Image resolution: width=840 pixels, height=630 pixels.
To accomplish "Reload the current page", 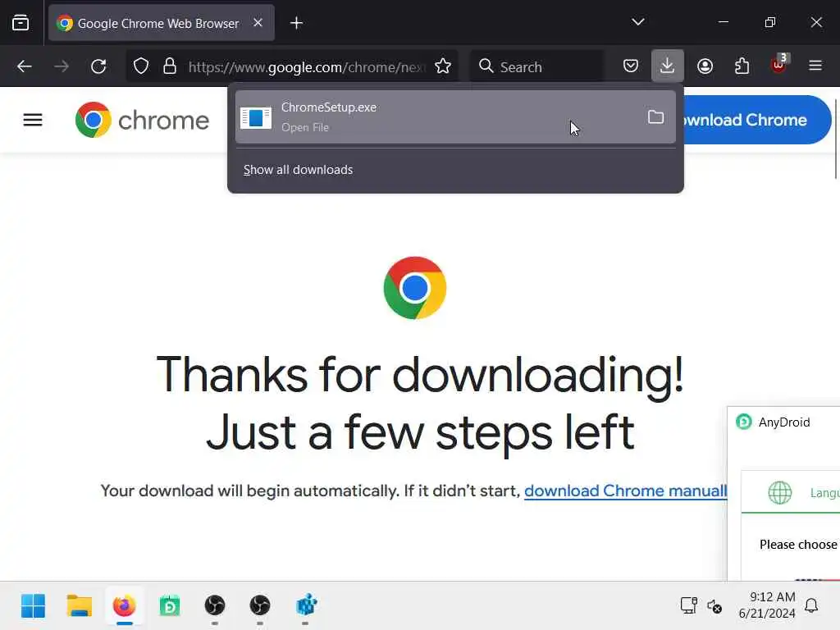I will pos(98,66).
